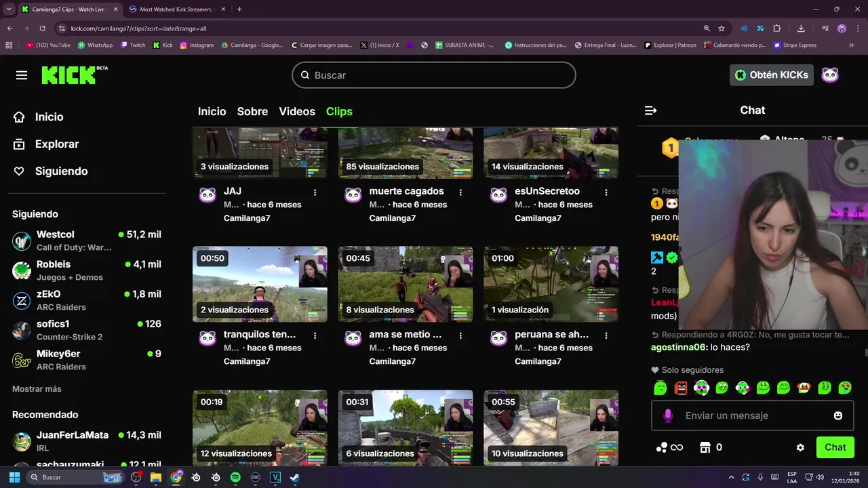The height and width of the screenshot is (488, 868).
Task: Switch to the Videos tab
Action: point(297,111)
